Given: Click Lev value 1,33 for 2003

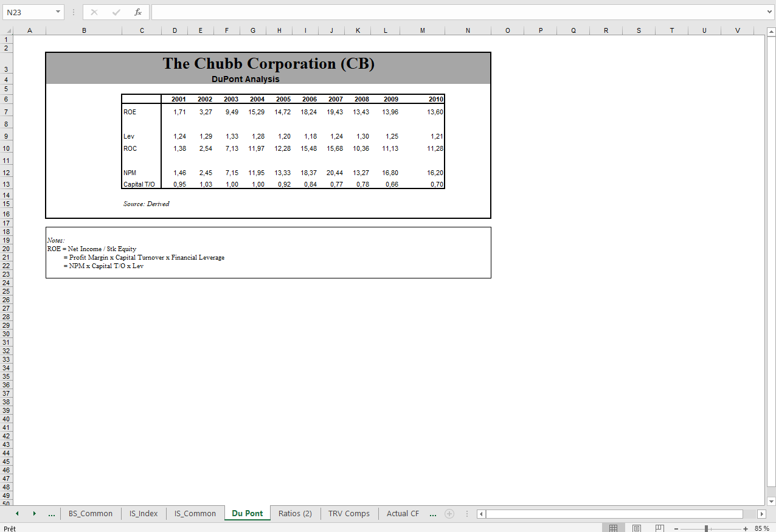Looking at the screenshot, I should [232, 136].
